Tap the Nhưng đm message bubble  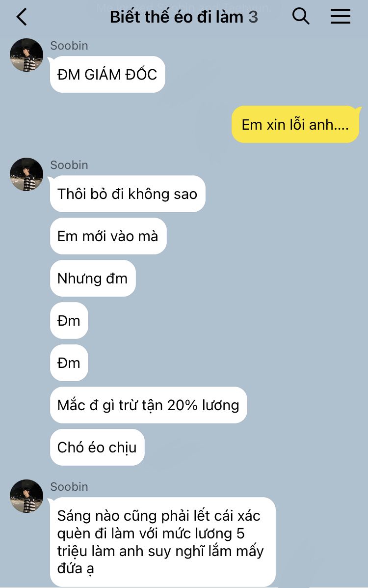click(x=93, y=278)
